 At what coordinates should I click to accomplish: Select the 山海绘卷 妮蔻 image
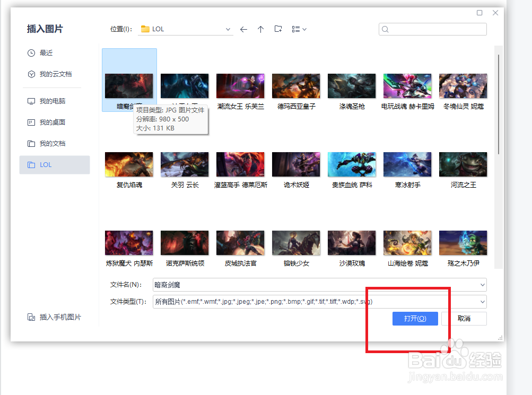407,243
